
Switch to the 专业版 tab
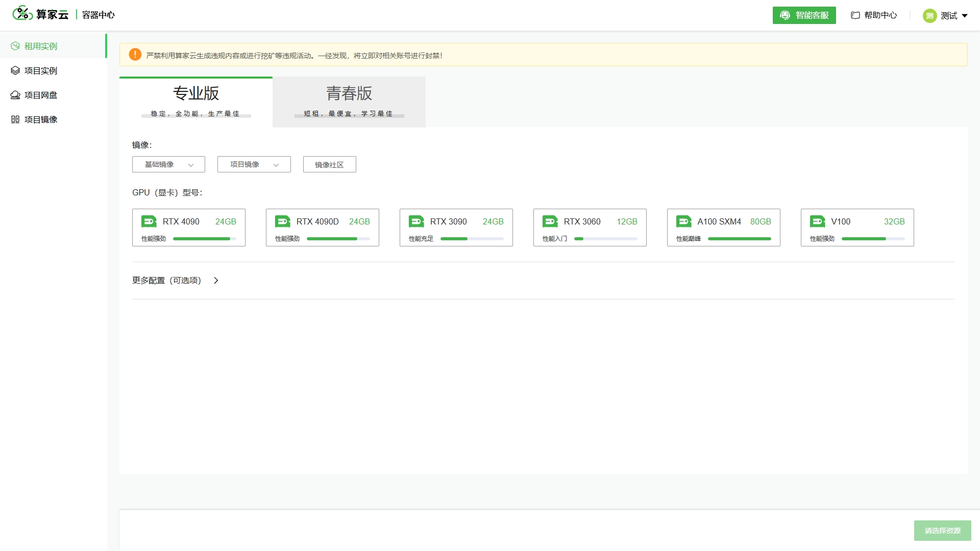(196, 101)
